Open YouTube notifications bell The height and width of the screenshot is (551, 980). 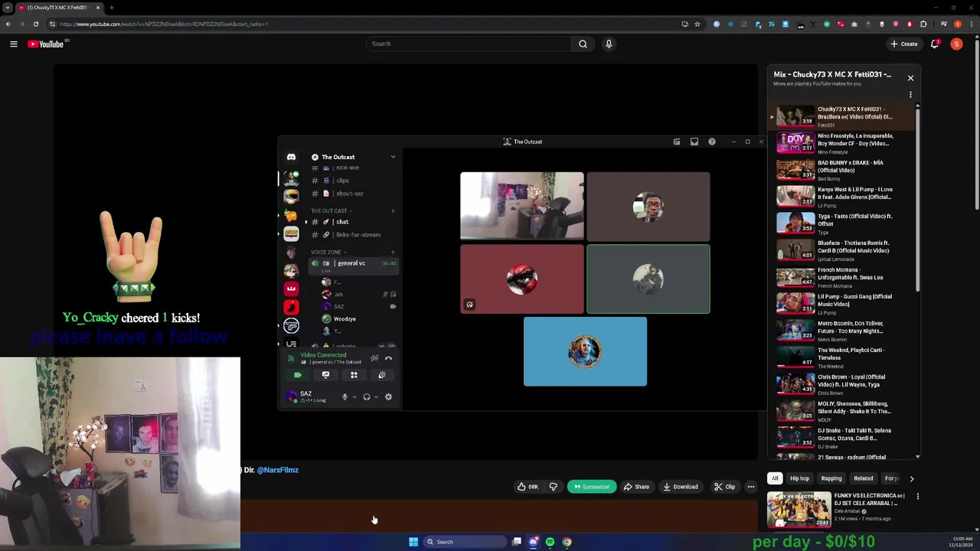tap(935, 44)
